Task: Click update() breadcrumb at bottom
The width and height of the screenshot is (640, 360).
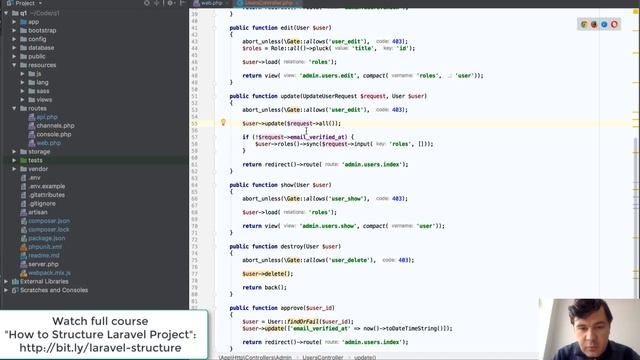Action: [364, 357]
